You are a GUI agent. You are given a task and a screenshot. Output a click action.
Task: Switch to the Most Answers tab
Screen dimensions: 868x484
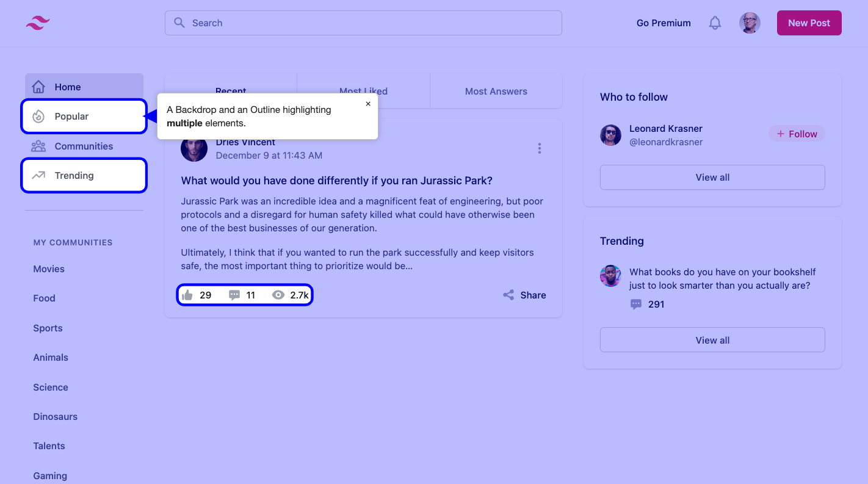point(496,91)
